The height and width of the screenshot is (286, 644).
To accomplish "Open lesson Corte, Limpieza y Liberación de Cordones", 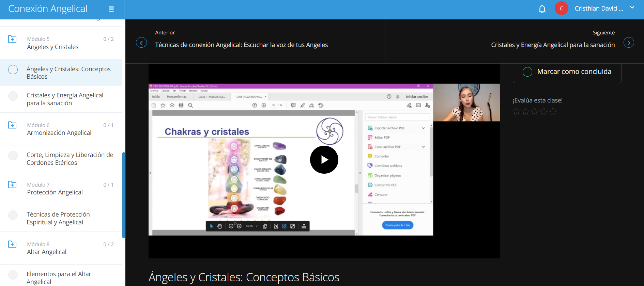I will (70, 159).
